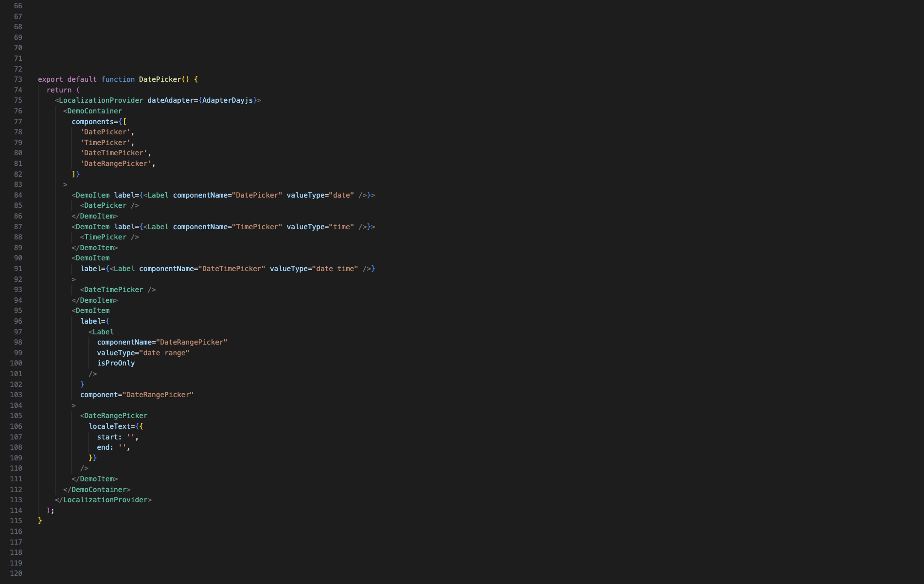
Task: Click the components prop on line 77
Action: (92, 122)
